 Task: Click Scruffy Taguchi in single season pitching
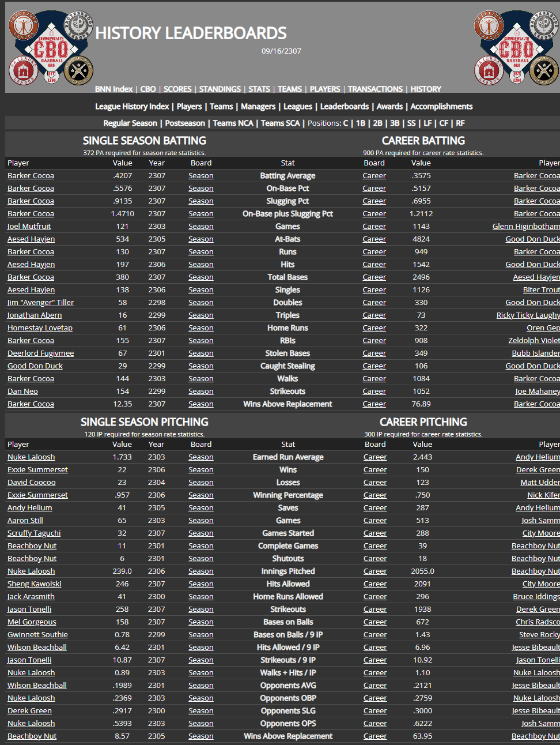34,533
